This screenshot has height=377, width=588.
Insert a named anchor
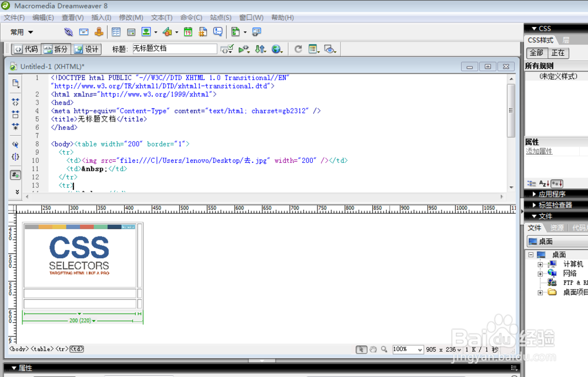(99, 32)
